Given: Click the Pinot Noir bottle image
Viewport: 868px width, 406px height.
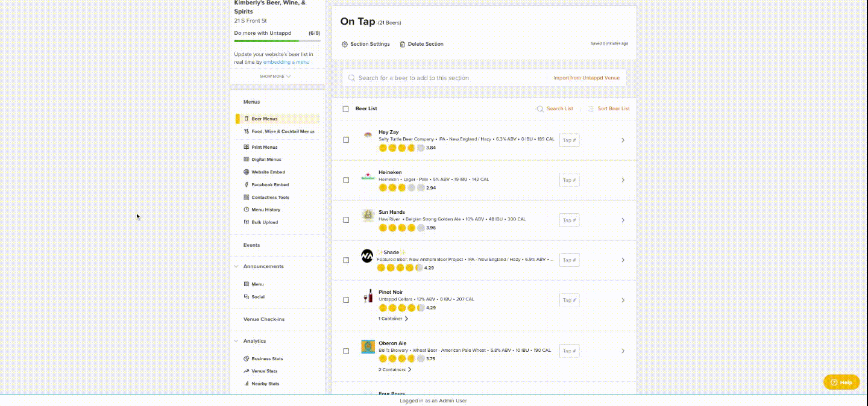Looking at the screenshot, I should pos(368,296).
